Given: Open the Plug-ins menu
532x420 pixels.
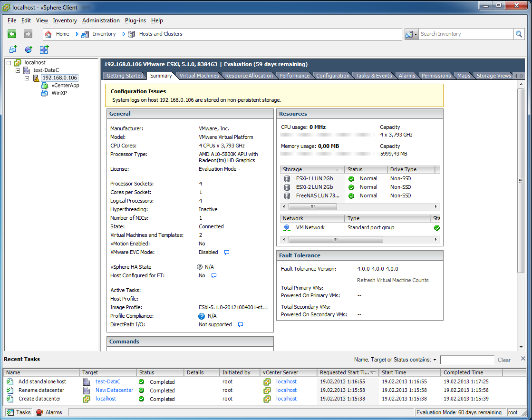Looking at the screenshot, I should coord(135,20).
